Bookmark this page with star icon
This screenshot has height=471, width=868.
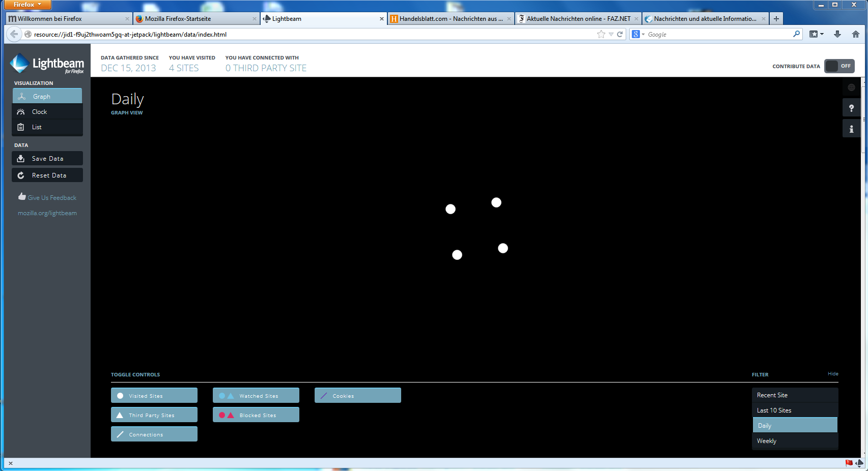pos(601,34)
